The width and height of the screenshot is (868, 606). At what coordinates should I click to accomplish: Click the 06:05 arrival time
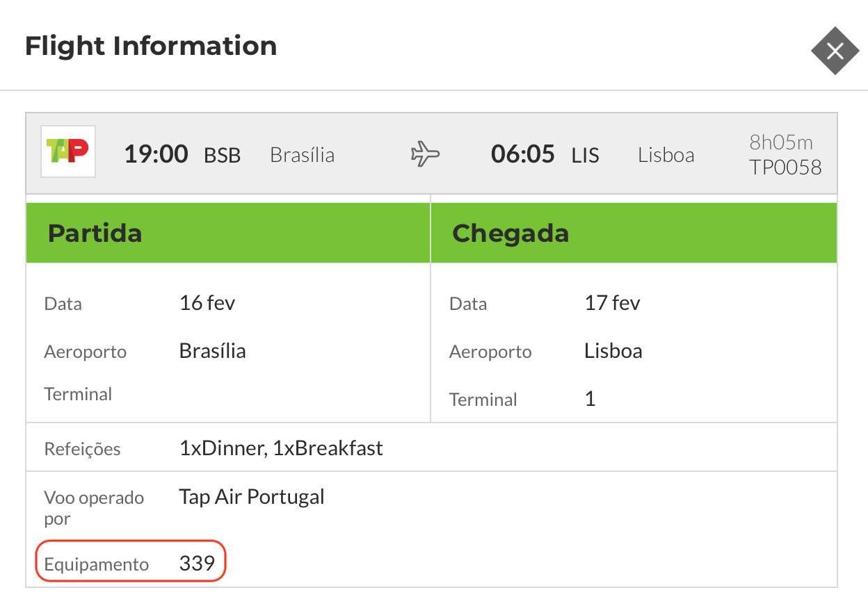click(522, 154)
